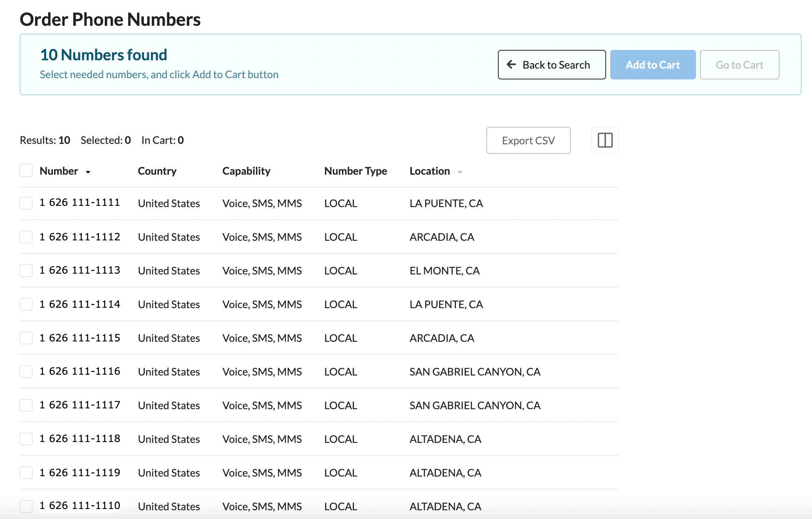Check the box for 1 626 111-1112
The width and height of the screenshot is (812, 519).
(x=26, y=237)
